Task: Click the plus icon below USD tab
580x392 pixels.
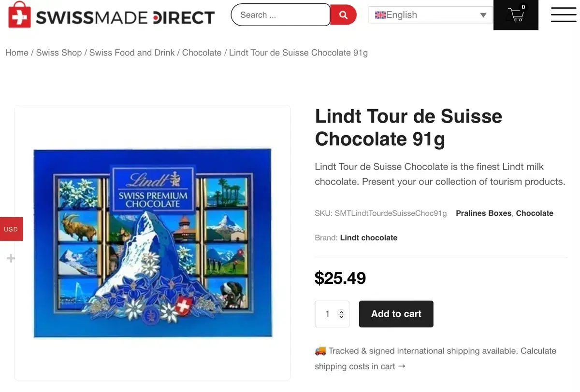Action: pos(11,259)
